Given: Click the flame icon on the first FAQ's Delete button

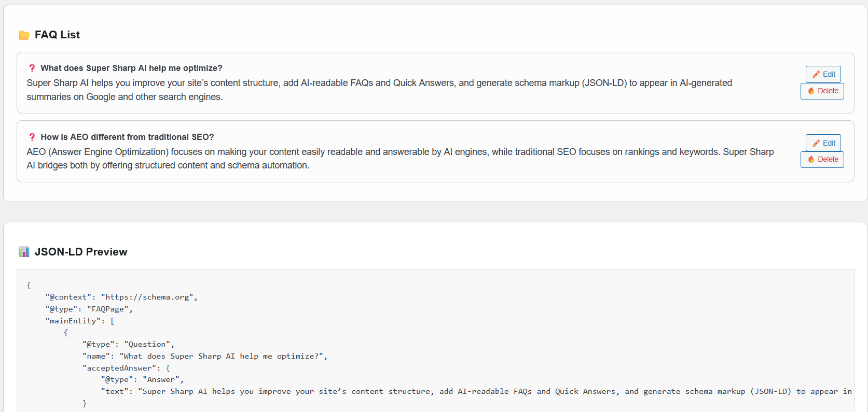Looking at the screenshot, I should click(x=811, y=91).
